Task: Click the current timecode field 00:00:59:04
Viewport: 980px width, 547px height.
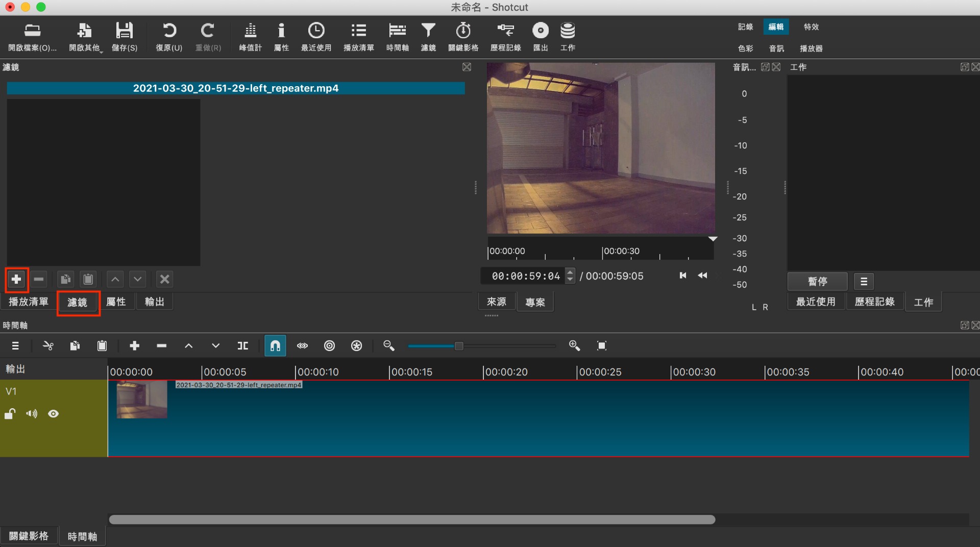Action: [524, 276]
